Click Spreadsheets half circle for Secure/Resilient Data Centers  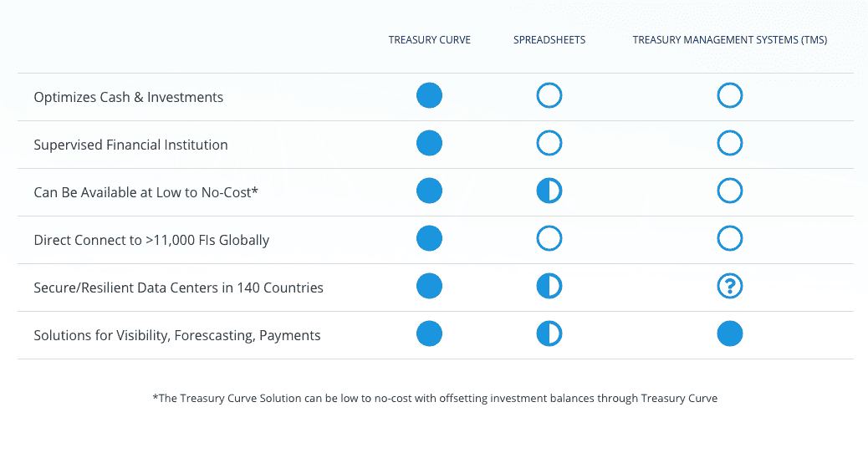click(x=549, y=286)
